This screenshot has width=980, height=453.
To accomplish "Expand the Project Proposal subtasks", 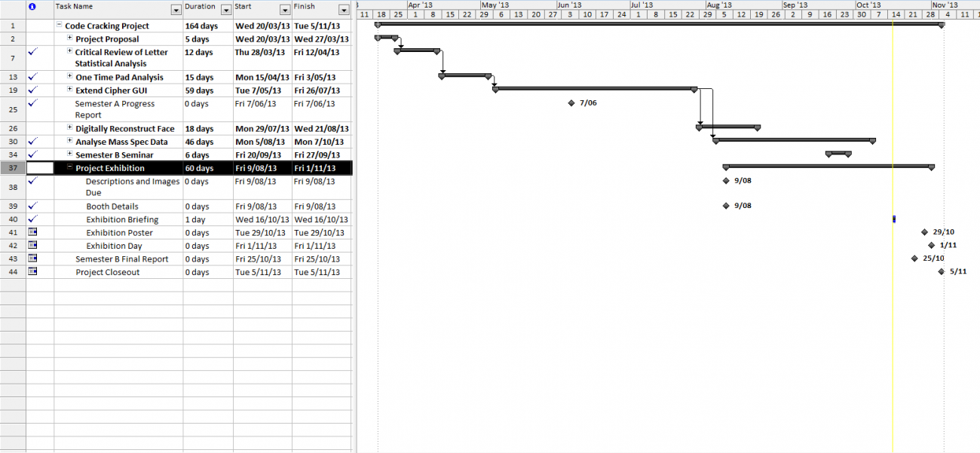I will tap(69, 38).
